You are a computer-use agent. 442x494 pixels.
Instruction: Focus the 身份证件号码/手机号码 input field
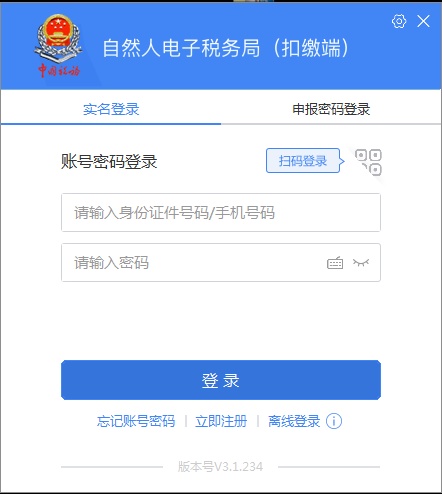coord(221,212)
